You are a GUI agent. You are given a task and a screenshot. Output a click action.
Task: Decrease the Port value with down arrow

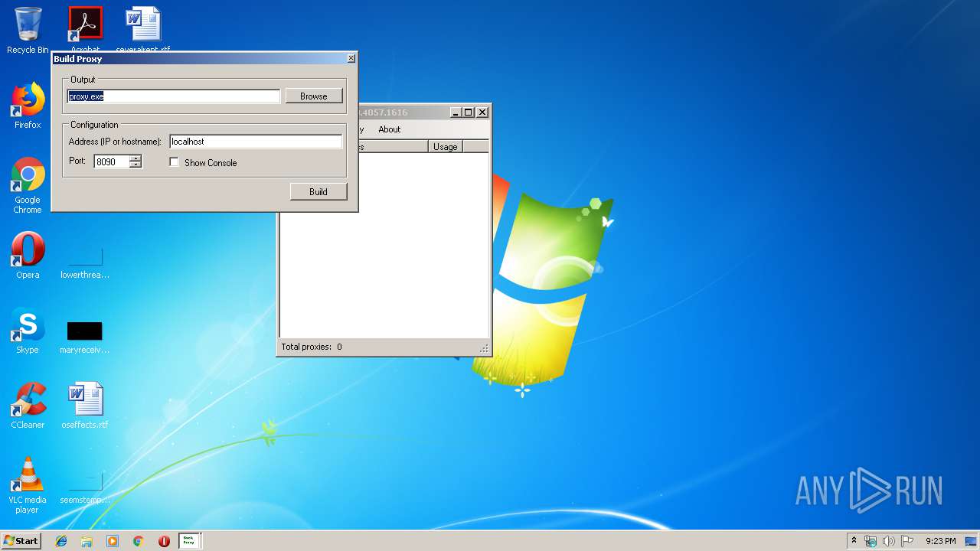click(x=136, y=165)
